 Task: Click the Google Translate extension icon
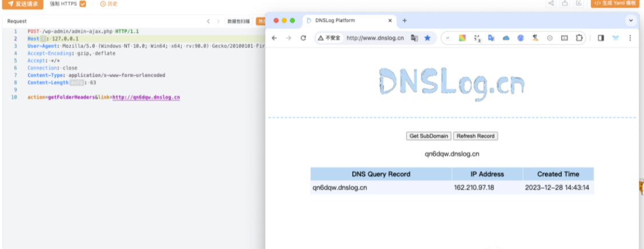click(491, 38)
